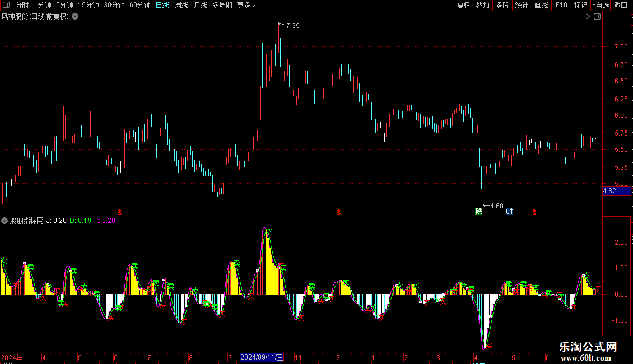Switch to 分时 intraday view
Screen dimensions: 633x364
tap(22, 5)
